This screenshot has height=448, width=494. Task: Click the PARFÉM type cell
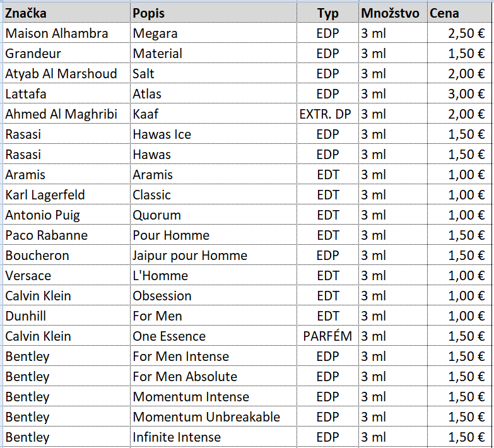tap(327, 336)
